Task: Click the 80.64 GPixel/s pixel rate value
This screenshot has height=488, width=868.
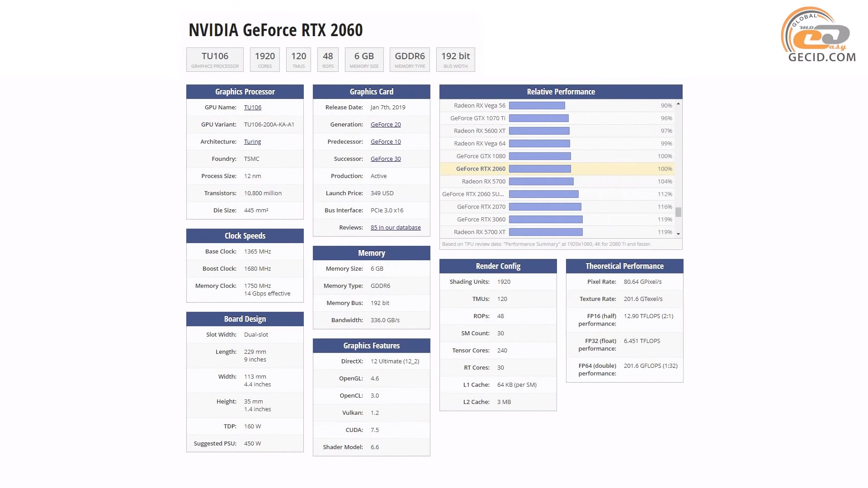Action: [x=642, y=282]
